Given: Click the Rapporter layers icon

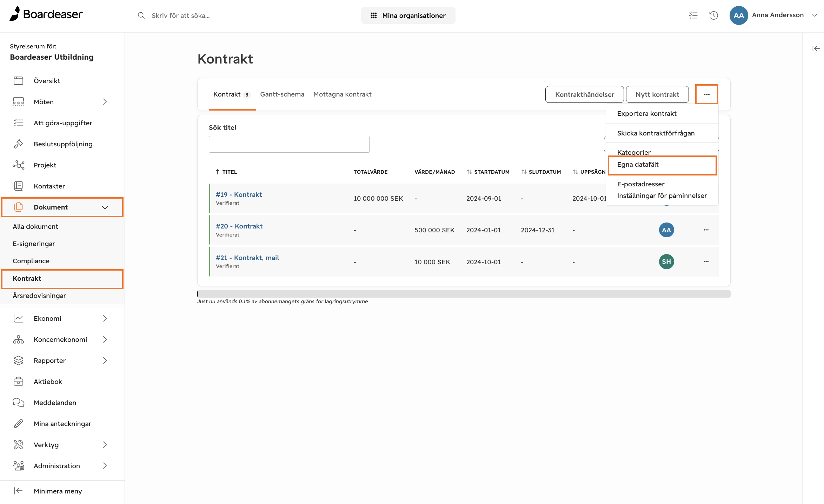Looking at the screenshot, I should pyautogui.click(x=19, y=360).
